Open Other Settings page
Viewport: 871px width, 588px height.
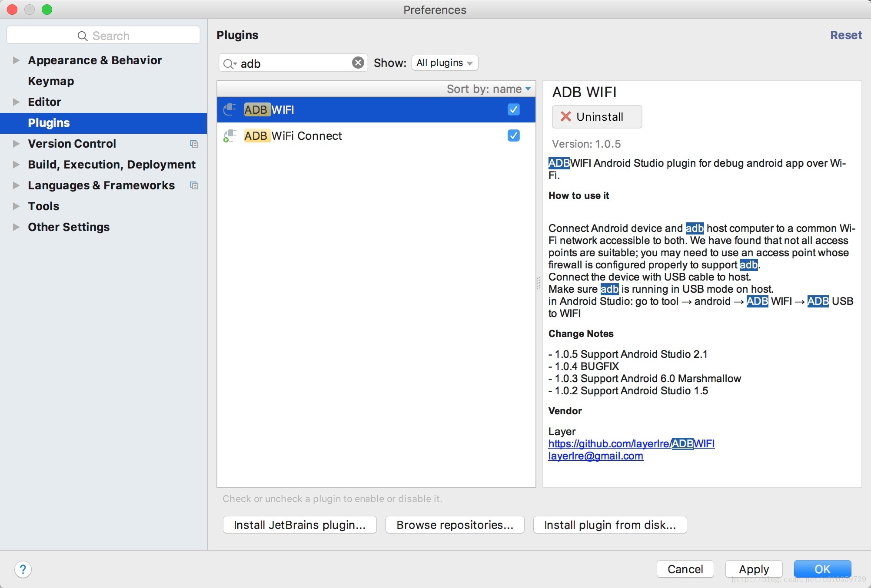(69, 227)
